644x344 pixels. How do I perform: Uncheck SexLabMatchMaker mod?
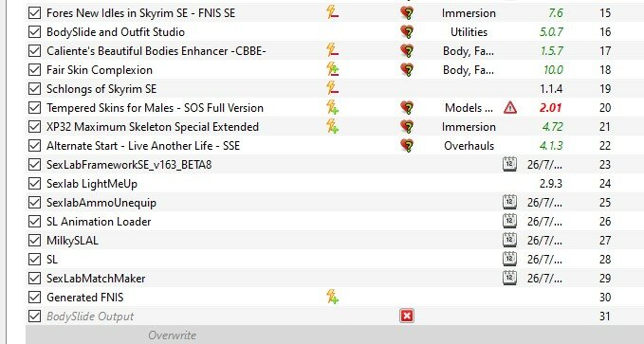click(34, 278)
